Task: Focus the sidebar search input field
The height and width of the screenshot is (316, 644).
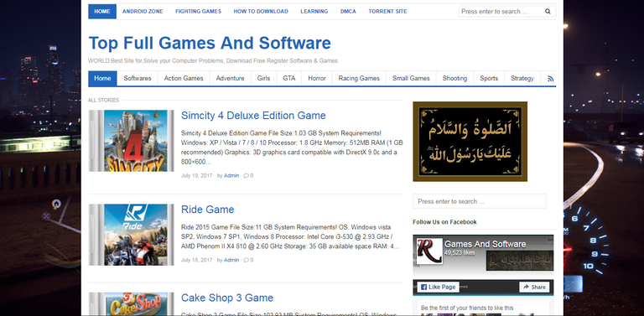Action: point(480,201)
